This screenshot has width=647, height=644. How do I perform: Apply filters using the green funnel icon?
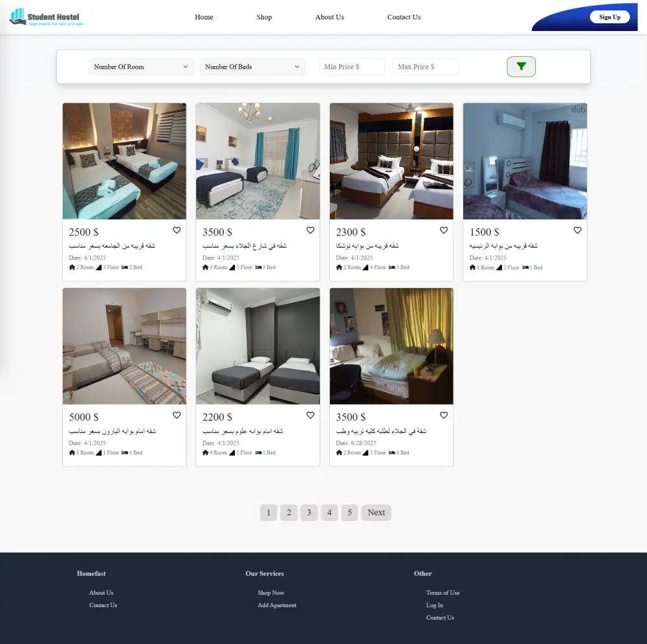pos(521,66)
